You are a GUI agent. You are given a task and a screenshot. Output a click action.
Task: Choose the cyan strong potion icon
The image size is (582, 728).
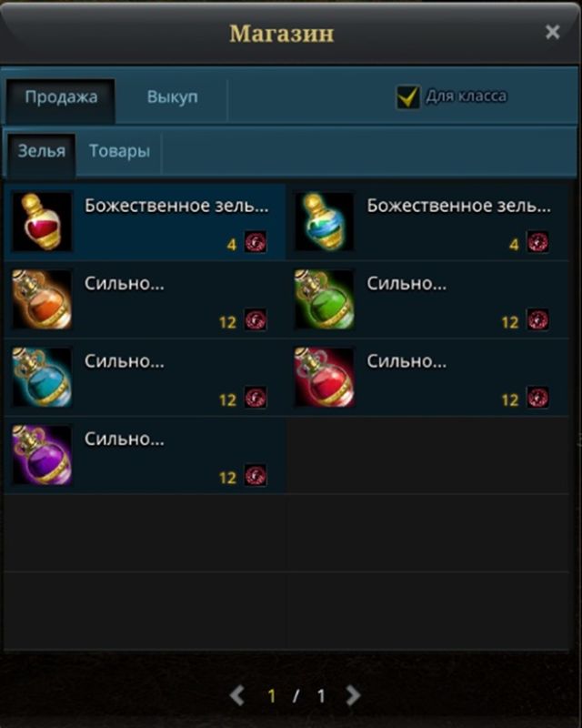point(42,377)
